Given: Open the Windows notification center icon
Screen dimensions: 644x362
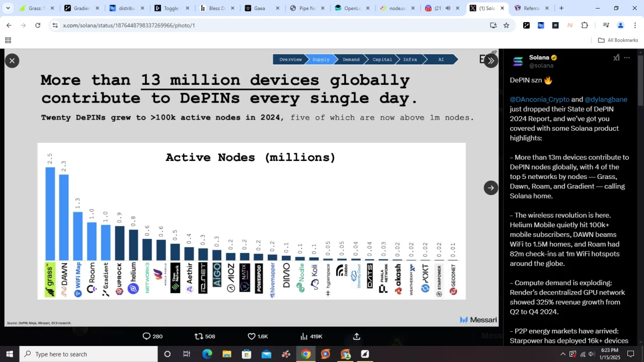Looking at the screenshot, I should [630, 354].
